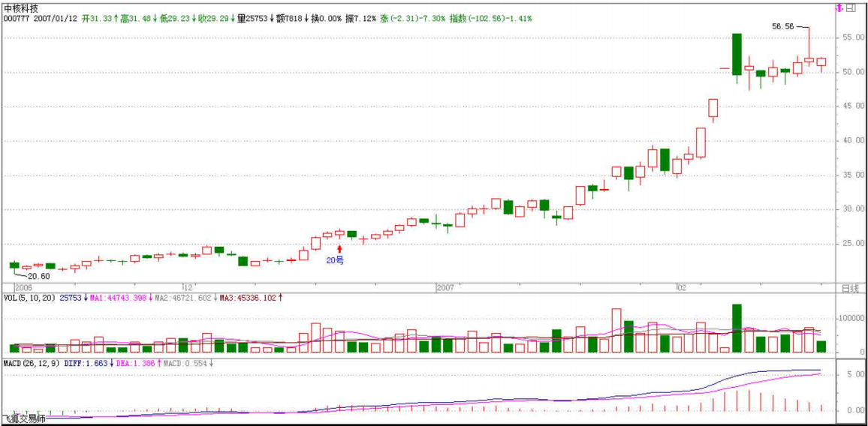This screenshot has height=426, width=868.
Task: Click the 日线 daily period label
Action: [x=849, y=288]
